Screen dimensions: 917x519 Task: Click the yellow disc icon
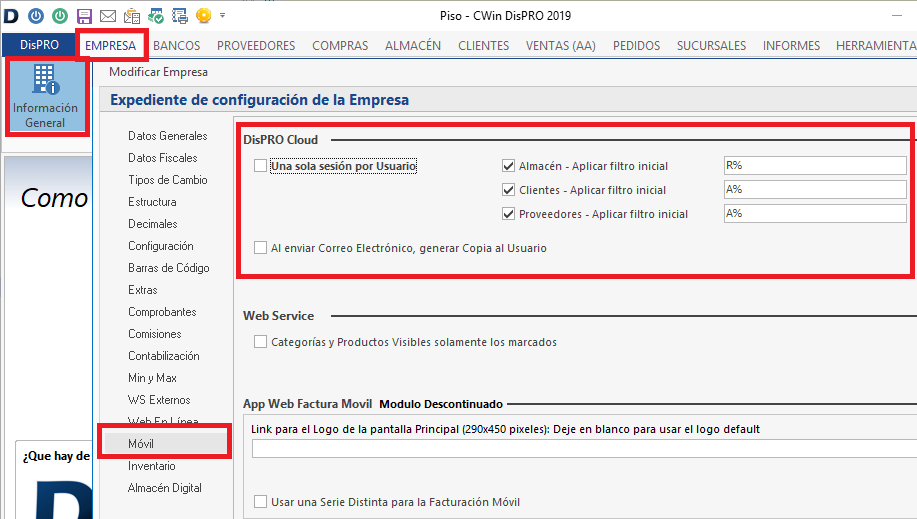pos(203,16)
